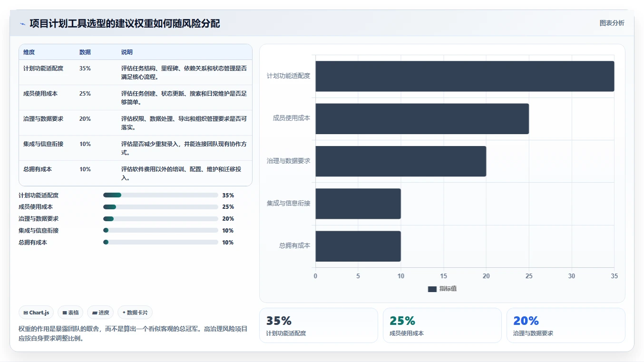Open the 25% 成员使用成本 data card
644x362 pixels.
[442, 325]
